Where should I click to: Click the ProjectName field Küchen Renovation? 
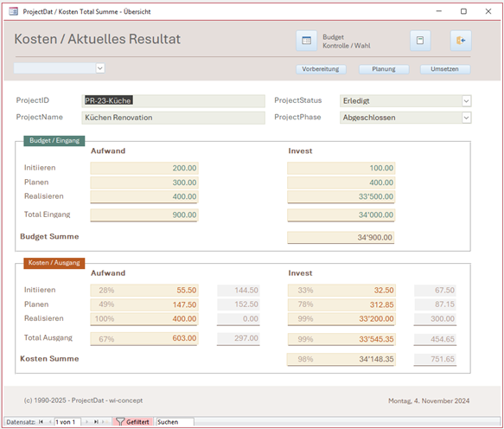pyautogui.click(x=174, y=118)
